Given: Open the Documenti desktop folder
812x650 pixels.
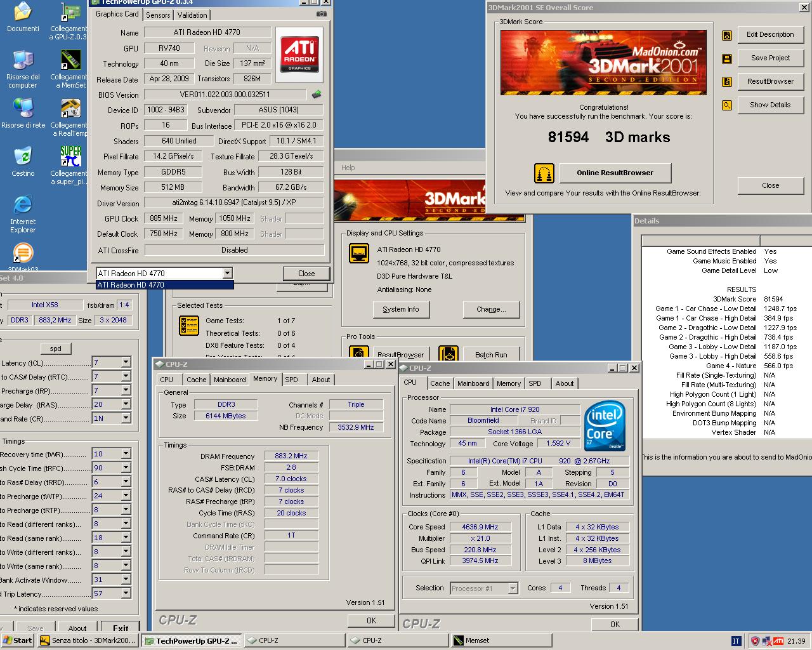Looking at the screenshot, I should click(23, 17).
